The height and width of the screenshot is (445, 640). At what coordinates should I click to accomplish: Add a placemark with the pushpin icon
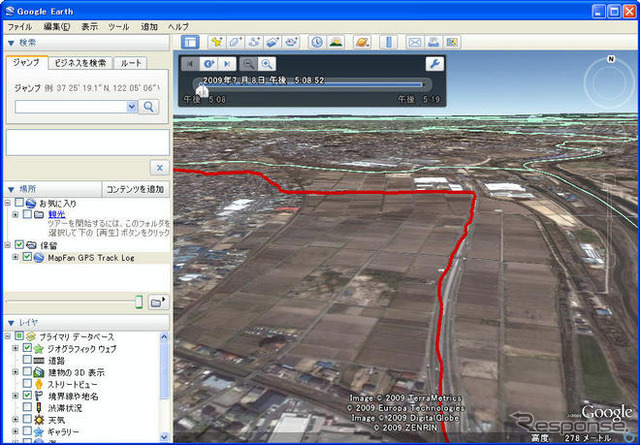pyautogui.click(x=217, y=42)
